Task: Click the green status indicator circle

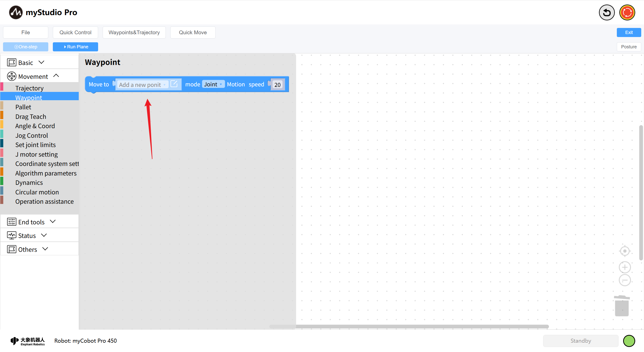Action: 629,341
